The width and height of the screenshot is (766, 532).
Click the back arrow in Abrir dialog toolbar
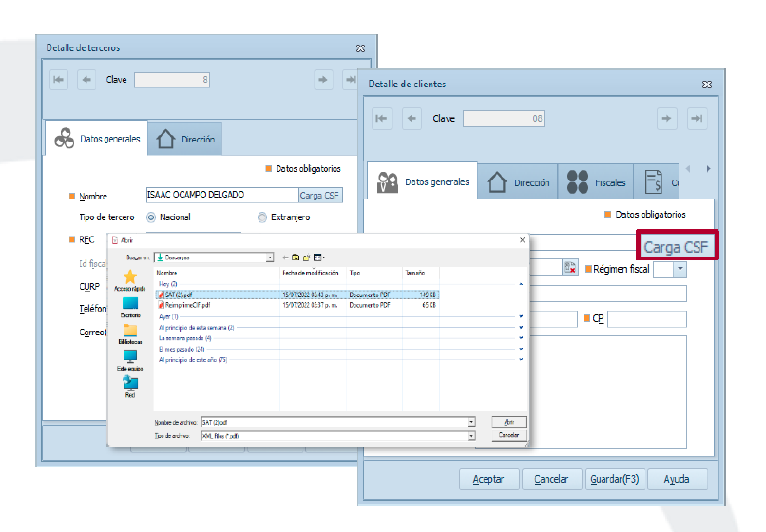285,257
